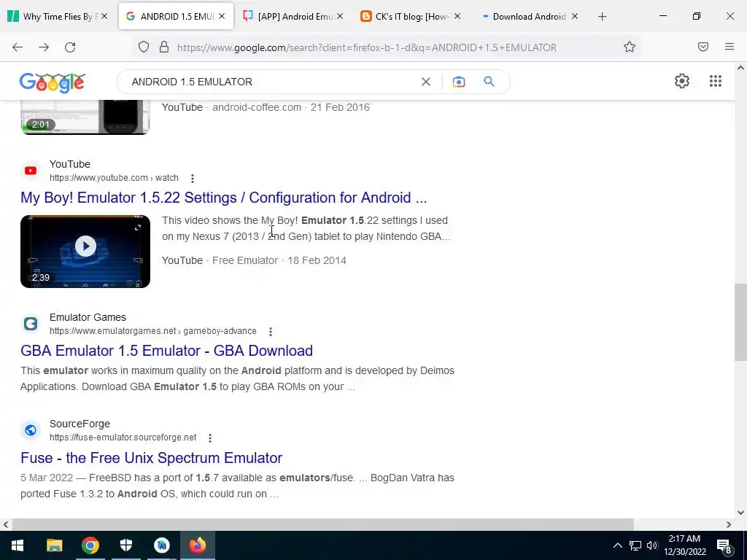Viewport: 747px width, 560px height.
Task: Open SourceForge result favicon
Action: tap(31, 430)
